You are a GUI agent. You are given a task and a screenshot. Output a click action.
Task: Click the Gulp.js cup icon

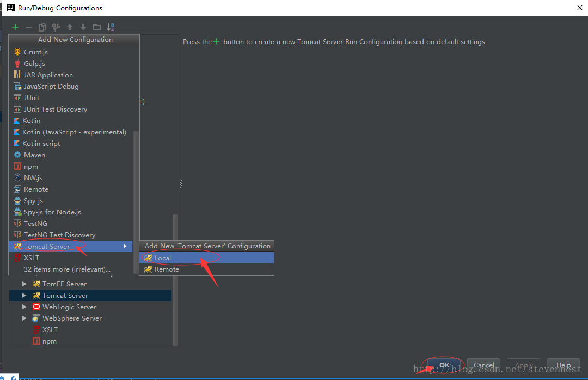pos(17,63)
